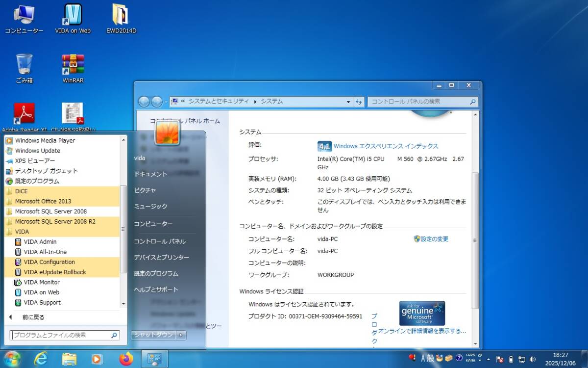Open address bar history dropdown arrow
Viewport: 588px width, 368px height.
point(348,102)
